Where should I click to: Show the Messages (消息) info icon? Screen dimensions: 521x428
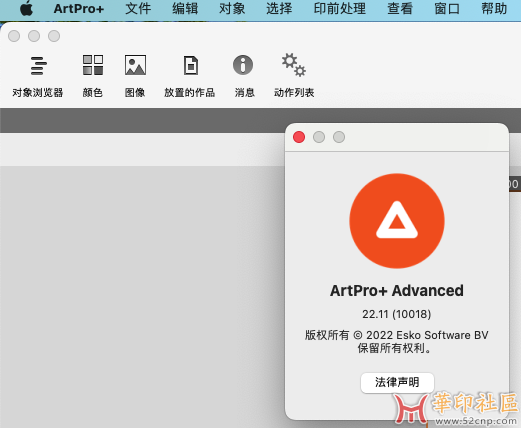[243, 65]
